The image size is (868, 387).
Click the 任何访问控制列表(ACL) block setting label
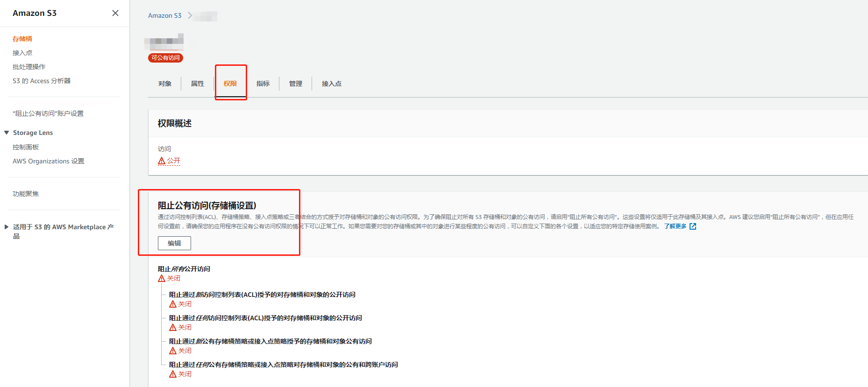coord(265,318)
